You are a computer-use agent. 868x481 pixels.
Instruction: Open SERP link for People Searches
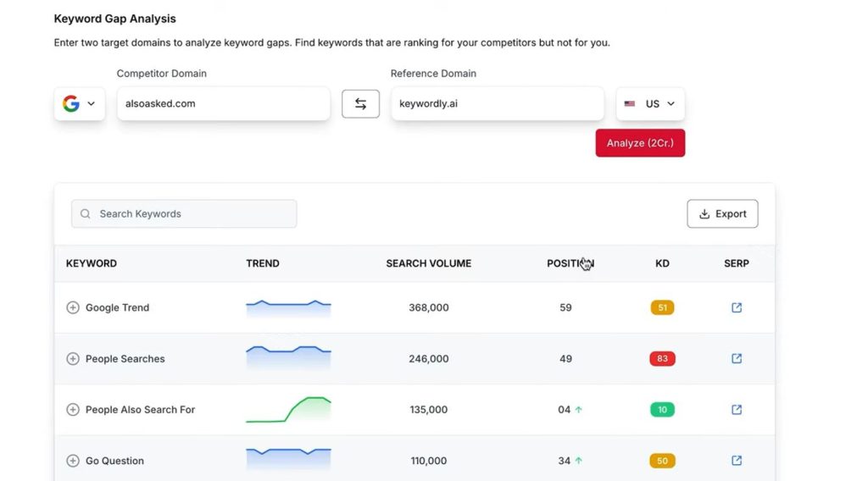(736, 358)
